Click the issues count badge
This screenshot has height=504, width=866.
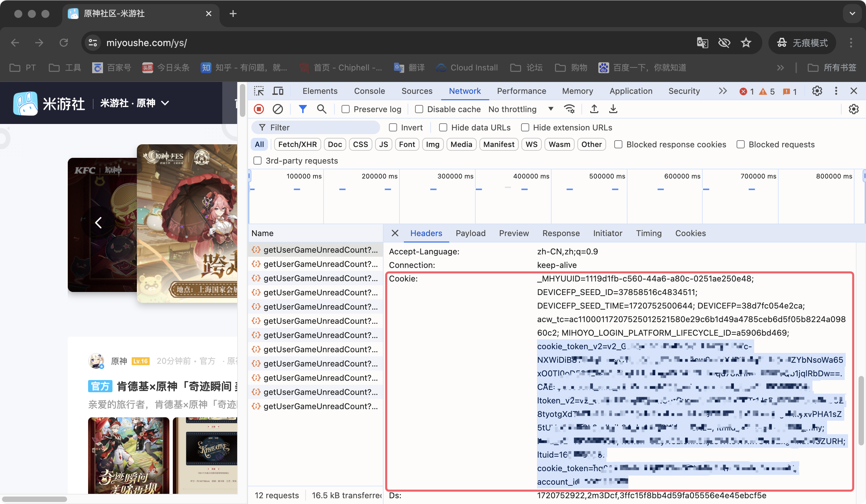pos(790,91)
